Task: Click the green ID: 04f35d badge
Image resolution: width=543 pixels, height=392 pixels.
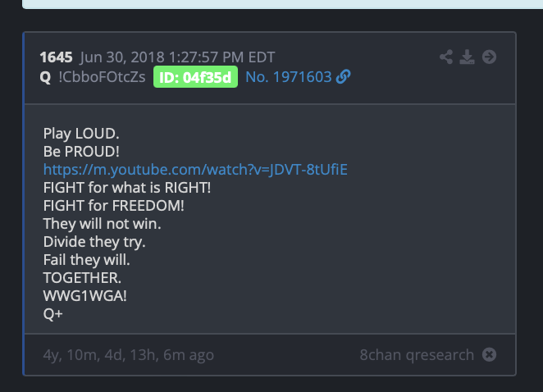Action: coord(196,77)
